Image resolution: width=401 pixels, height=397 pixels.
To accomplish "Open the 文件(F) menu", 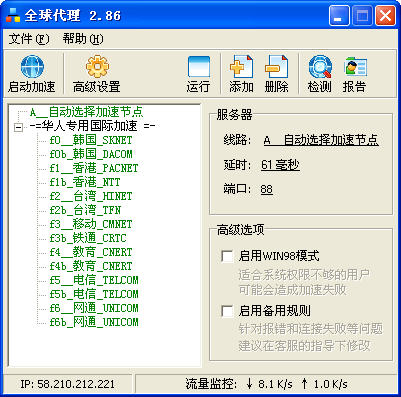I will [29, 39].
